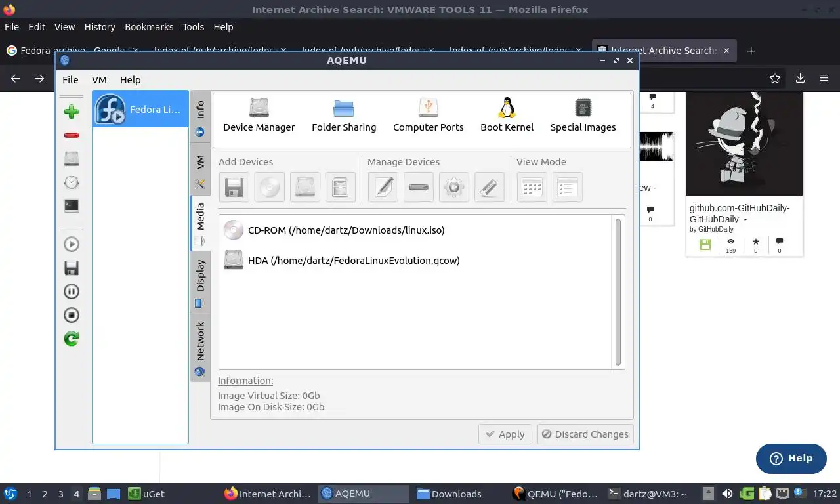Add a storage device (fourth Add Devices icon)
Image resolution: width=840 pixels, height=504 pixels.
coord(341,188)
